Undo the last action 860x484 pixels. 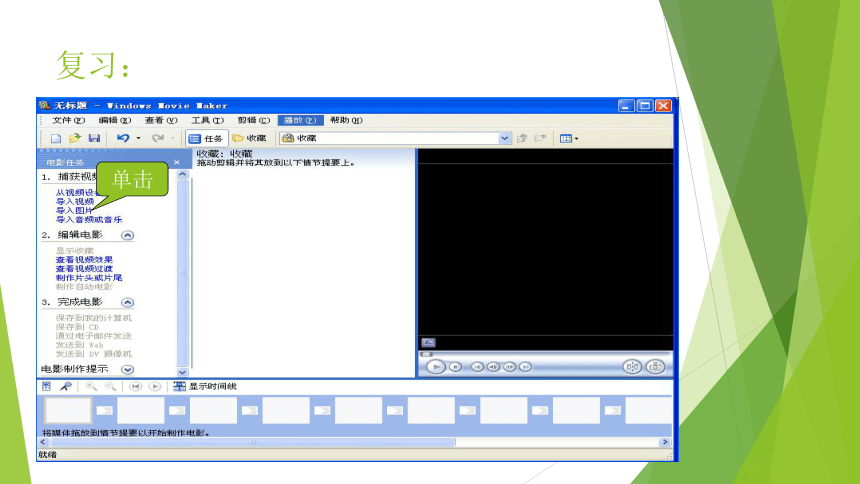tap(123, 138)
